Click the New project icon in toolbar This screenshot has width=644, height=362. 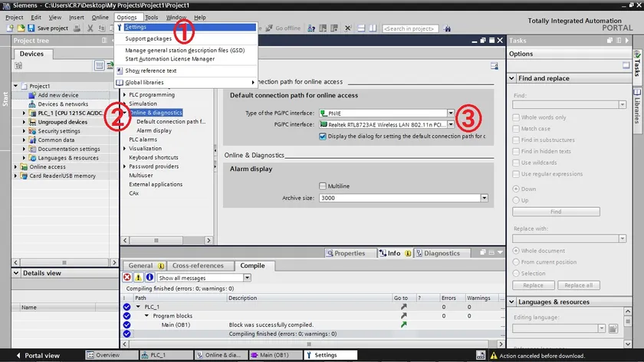pyautogui.click(x=10, y=28)
